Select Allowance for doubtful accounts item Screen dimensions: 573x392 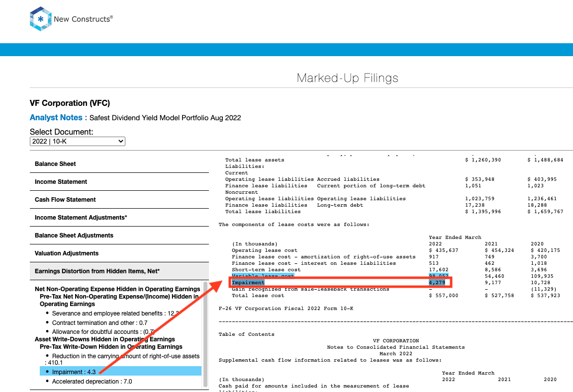(x=103, y=332)
